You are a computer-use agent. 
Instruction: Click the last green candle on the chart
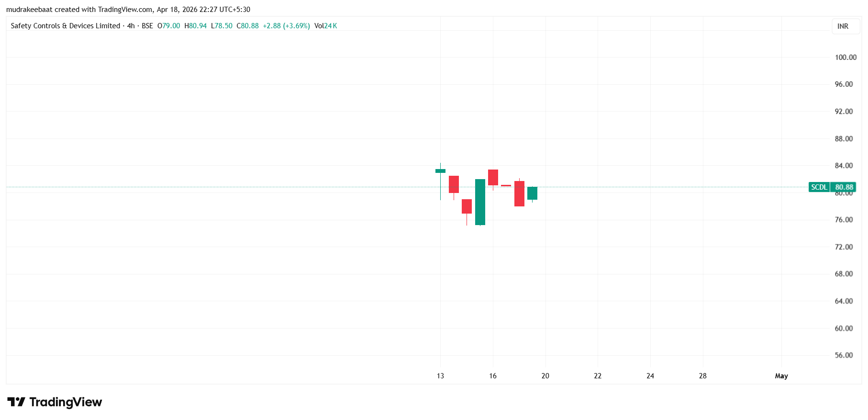coord(532,193)
